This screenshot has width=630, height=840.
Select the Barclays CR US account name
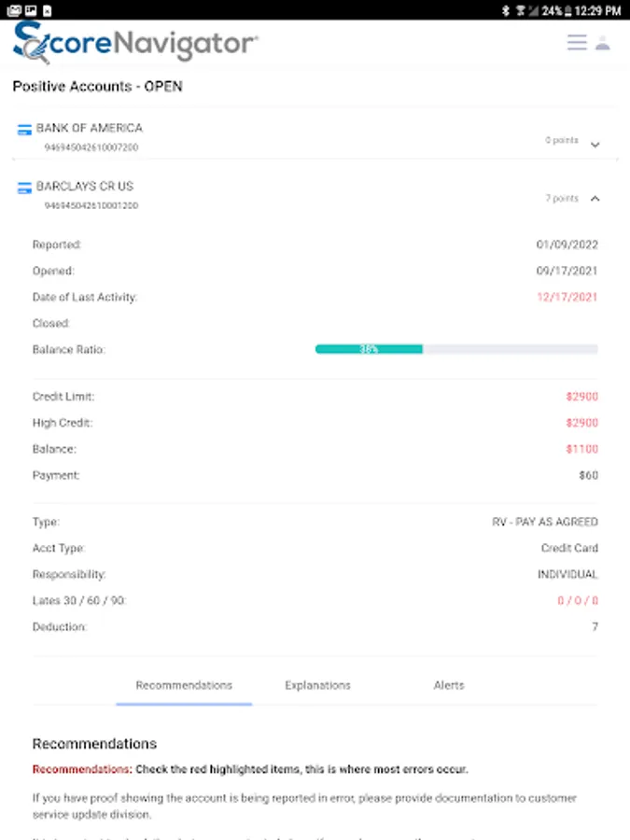85,186
